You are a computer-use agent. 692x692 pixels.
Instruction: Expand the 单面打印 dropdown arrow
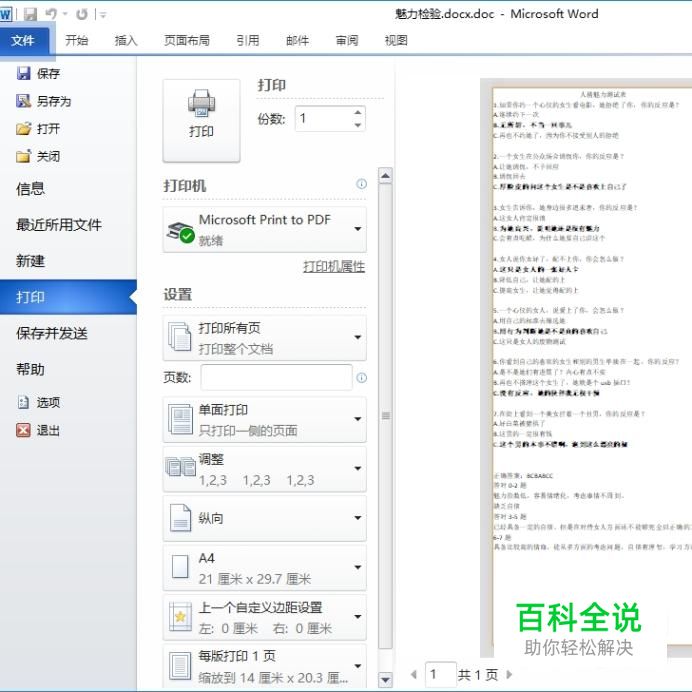(357, 419)
